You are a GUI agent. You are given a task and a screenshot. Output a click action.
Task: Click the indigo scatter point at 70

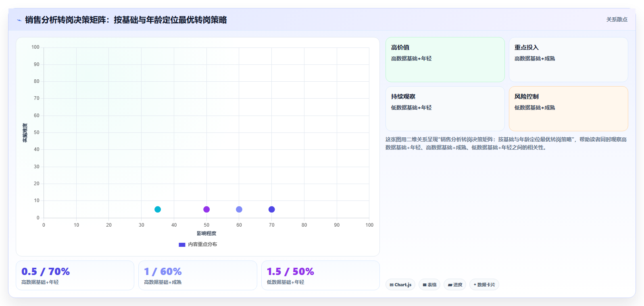click(x=272, y=209)
